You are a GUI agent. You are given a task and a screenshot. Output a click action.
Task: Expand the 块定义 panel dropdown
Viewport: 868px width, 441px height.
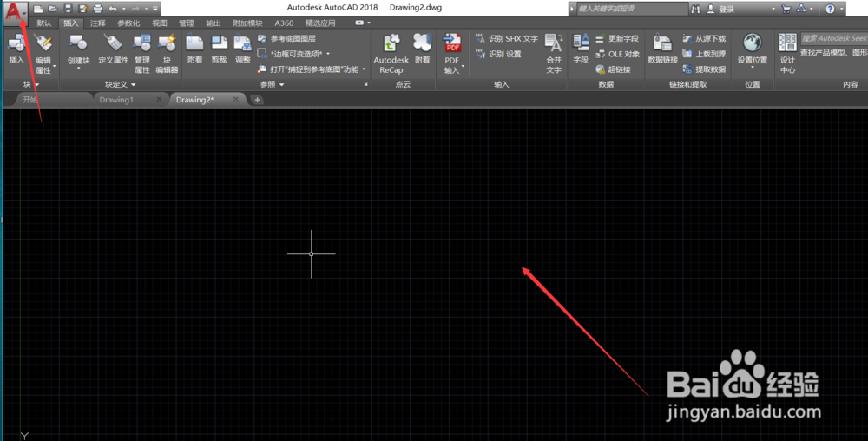[x=134, y=85]
